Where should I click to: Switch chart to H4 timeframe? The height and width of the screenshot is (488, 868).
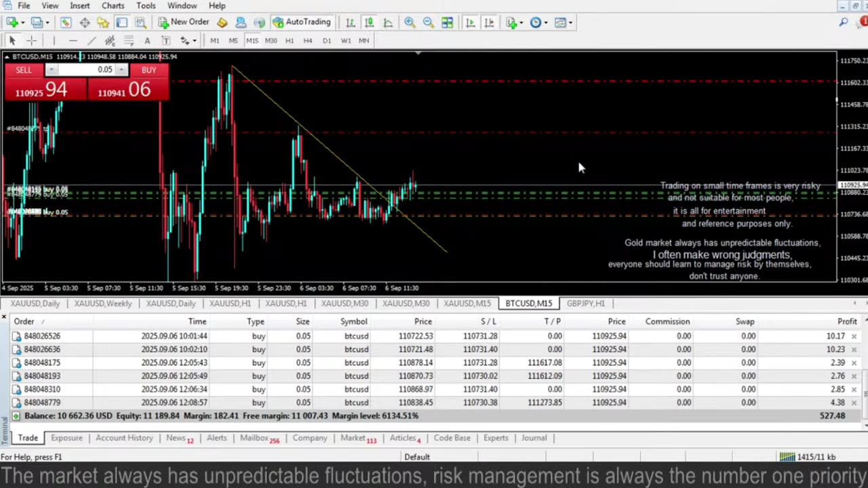point(308,41)
